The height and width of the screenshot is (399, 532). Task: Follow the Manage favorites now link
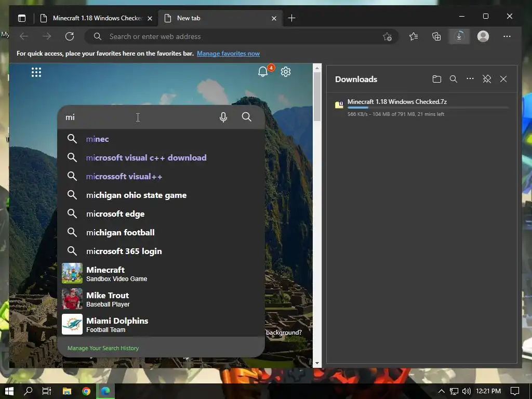click(229, 54)
